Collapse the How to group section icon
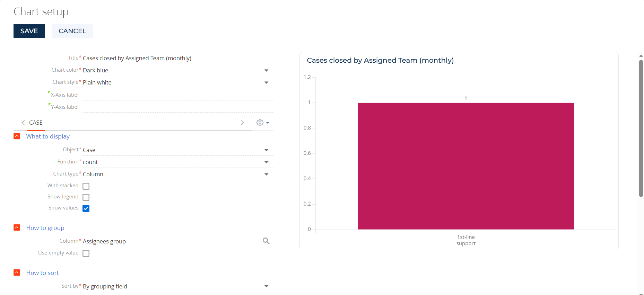 (x=17, y=227)
